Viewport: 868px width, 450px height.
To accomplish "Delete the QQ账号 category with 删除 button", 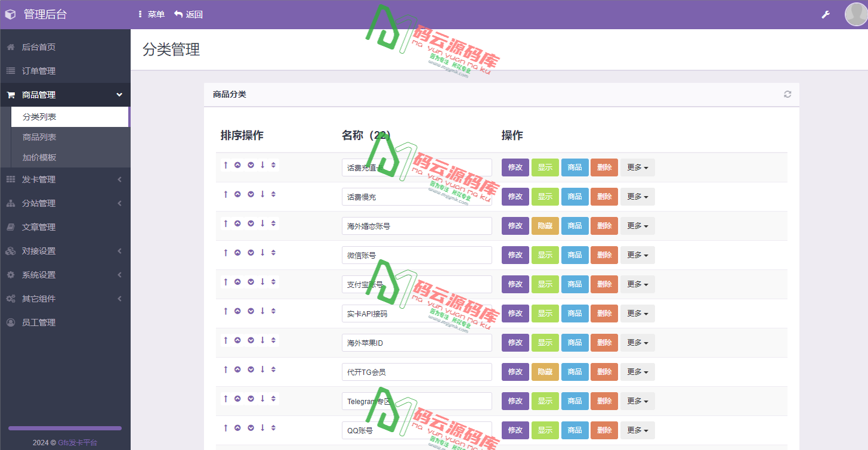I will tap(604, 430).
